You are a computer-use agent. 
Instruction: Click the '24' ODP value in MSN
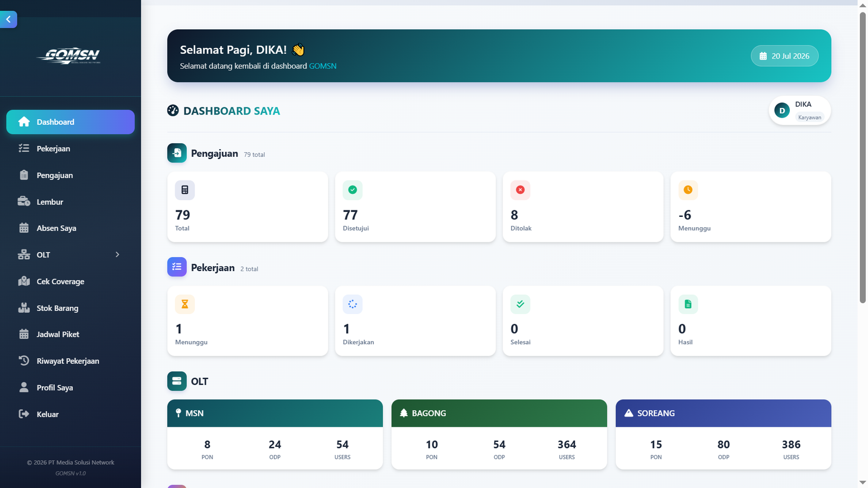275,445
